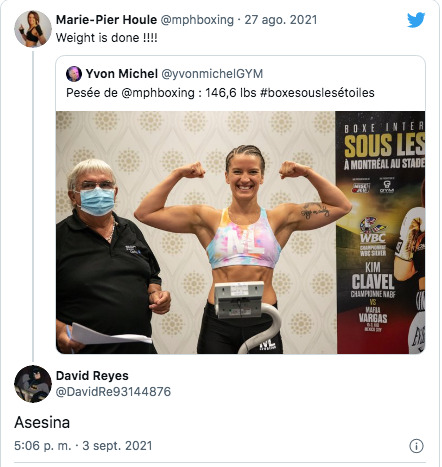Click Yvon Michel name in quoted tweet
442x467 pixels.
point(122,74)
